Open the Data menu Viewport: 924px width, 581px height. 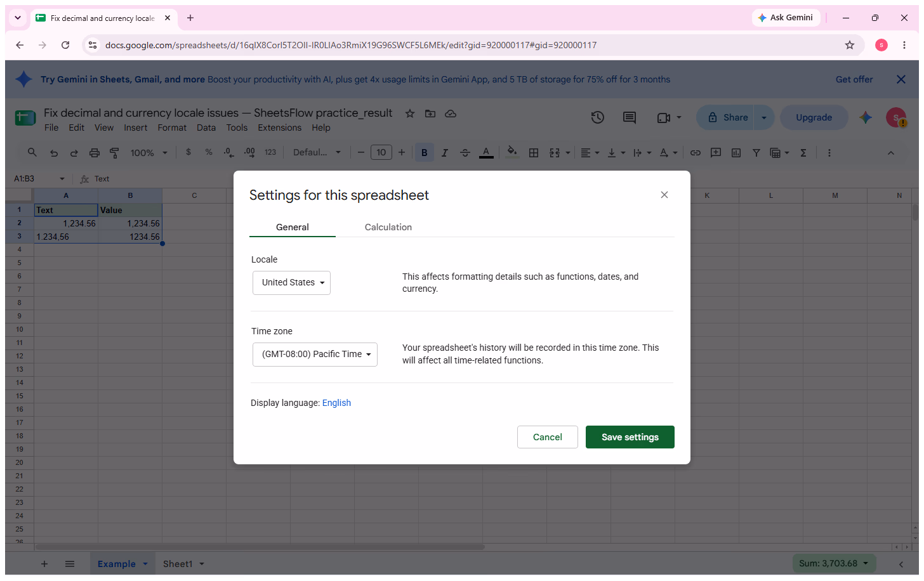(x=206, y=127)
